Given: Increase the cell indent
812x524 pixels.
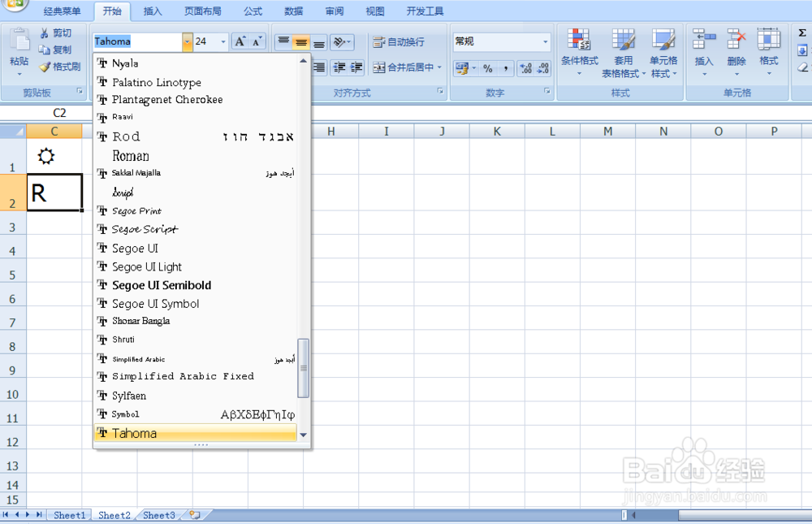Looking at the screenshot, I should 356,67.
